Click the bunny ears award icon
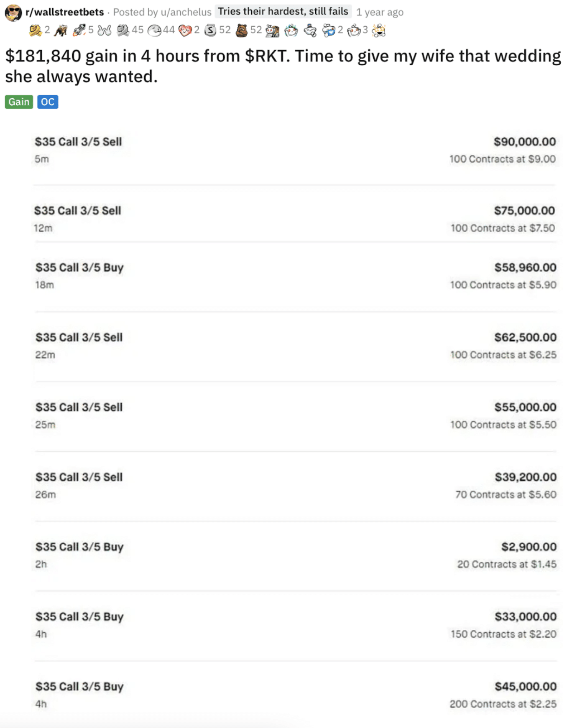Image resolution: width=572 pixels, height=728 pixels. 105,30
